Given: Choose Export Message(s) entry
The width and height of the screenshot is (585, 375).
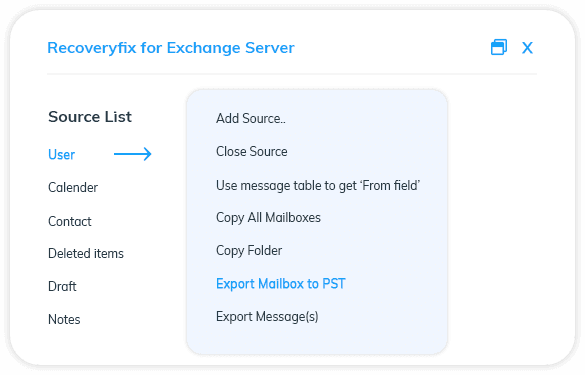Looking at the screenshot, I should 267,316.
